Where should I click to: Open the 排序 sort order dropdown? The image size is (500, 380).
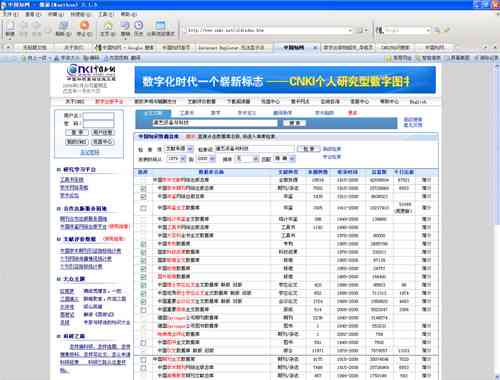point(255,159)
